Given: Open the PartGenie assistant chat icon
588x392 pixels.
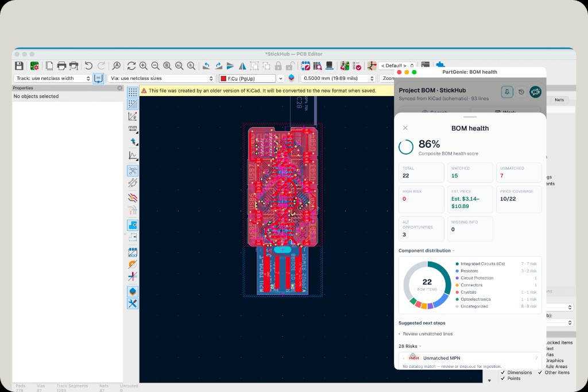Looking at the screenshot, I should [x=536, y=91].
